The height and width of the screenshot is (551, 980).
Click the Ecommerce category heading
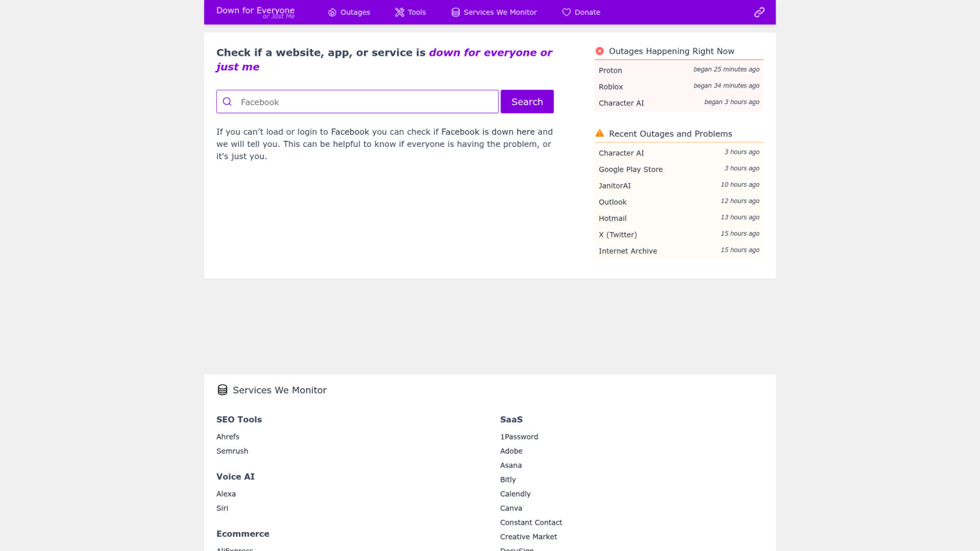tap(243, 534)
